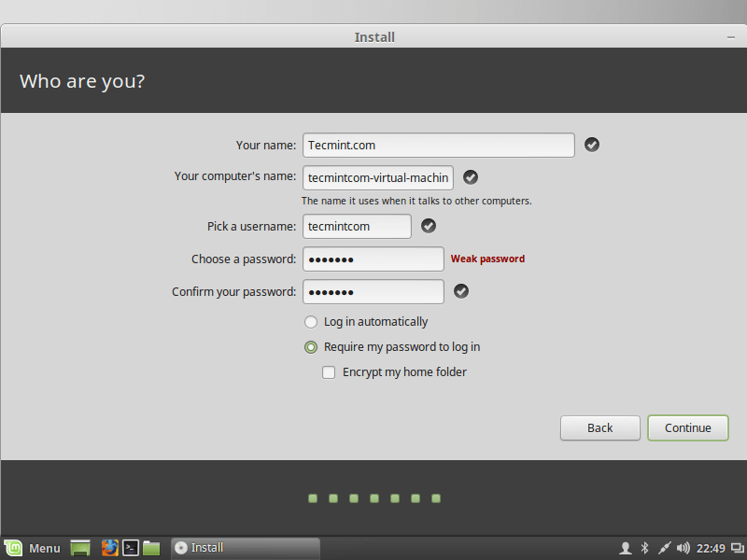The width and height of the screenshot is (747, 560).
Task: Open the volume sound icon
Action: coord(683,549)
